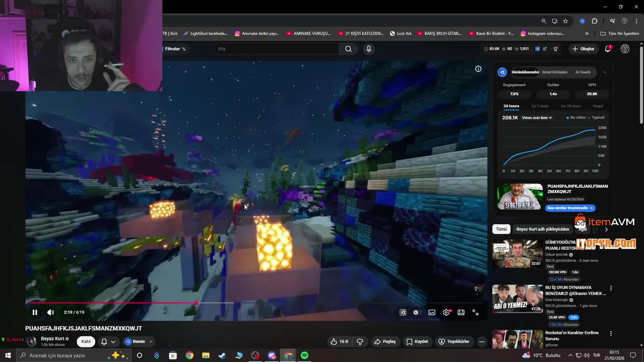The height and width of the screenshot is (362, 644).
Task: Collapse the vidIQ panel chevron
Action: click(x=604, y=72)
